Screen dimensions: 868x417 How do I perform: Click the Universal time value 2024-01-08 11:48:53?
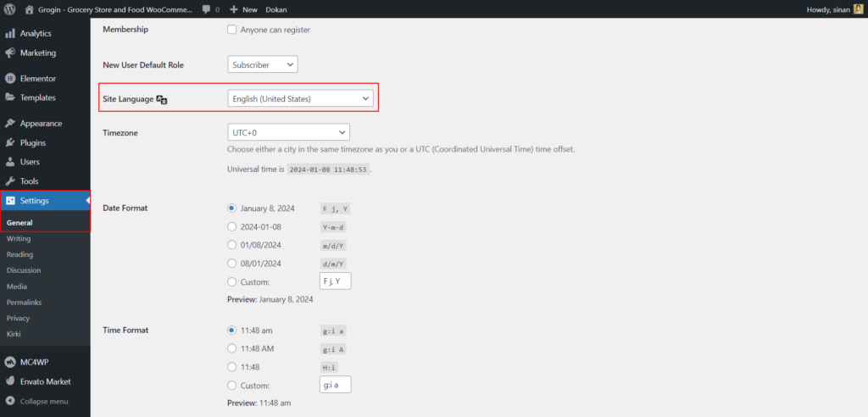[x=328, y=170]
